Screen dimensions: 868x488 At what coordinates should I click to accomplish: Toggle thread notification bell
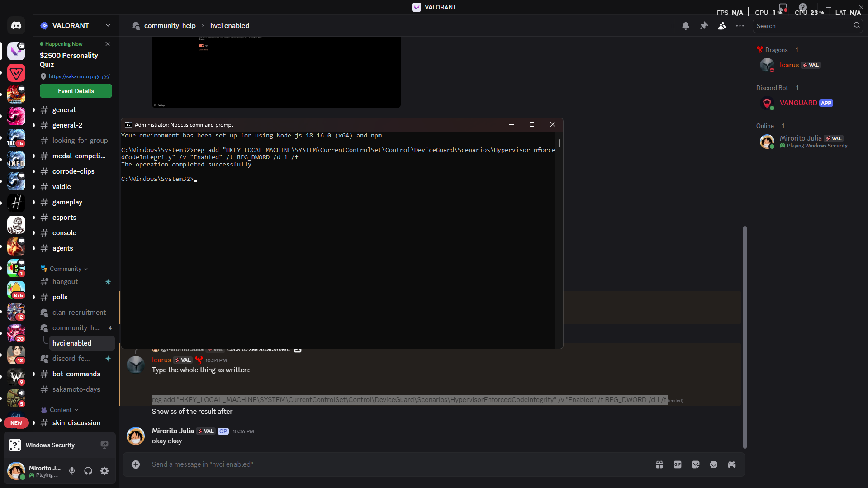[x=686, y=26]
